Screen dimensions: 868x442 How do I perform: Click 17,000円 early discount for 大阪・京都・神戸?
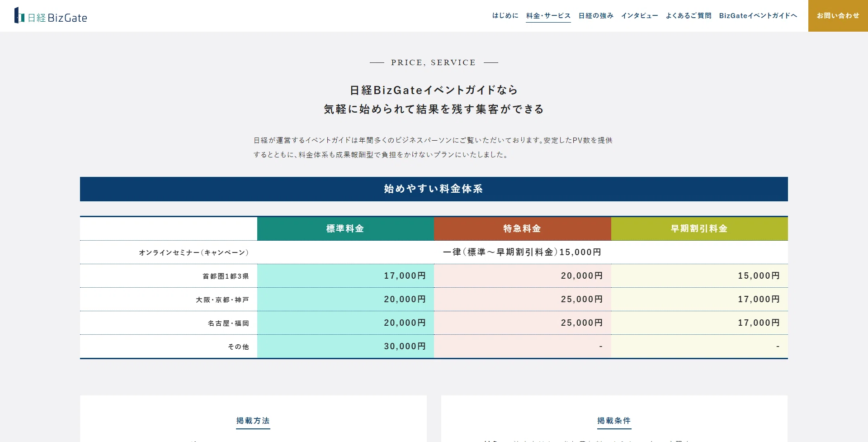(x=759, y=299)
